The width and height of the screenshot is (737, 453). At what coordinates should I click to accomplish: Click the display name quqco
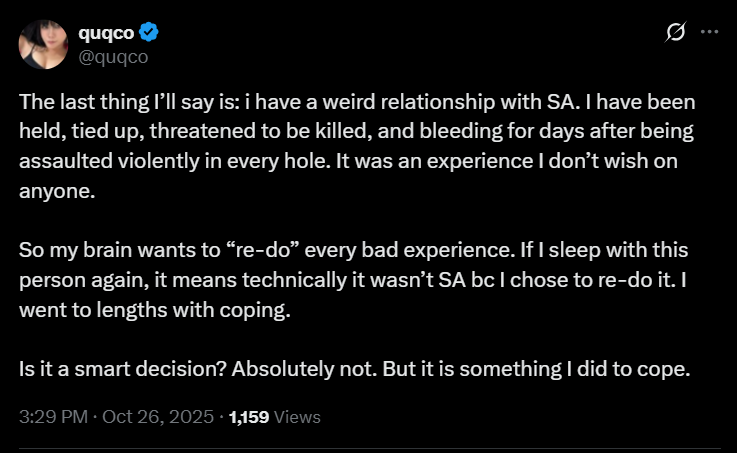pos(108,33)
